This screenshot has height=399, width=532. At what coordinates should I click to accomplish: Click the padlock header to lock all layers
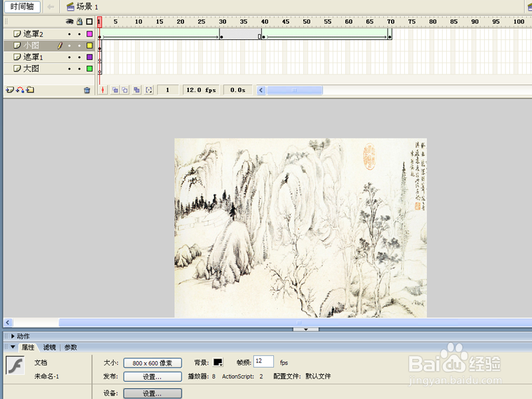pyautogui.click(x=79, y=22)
